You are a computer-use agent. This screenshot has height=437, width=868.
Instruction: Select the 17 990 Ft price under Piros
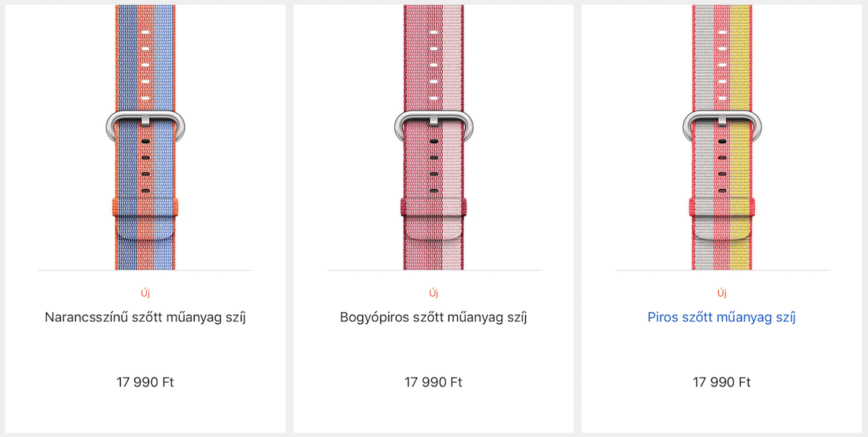pos(721,382)
